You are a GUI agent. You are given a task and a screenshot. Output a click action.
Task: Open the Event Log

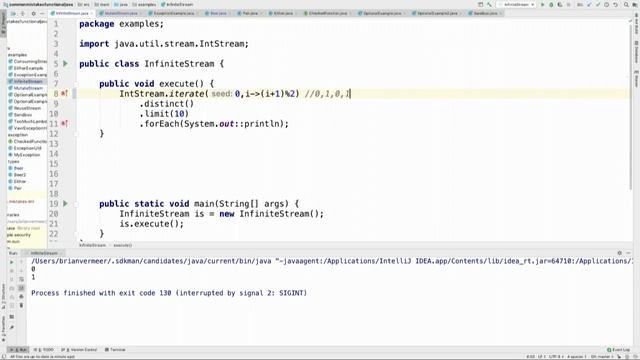(618, 350)
